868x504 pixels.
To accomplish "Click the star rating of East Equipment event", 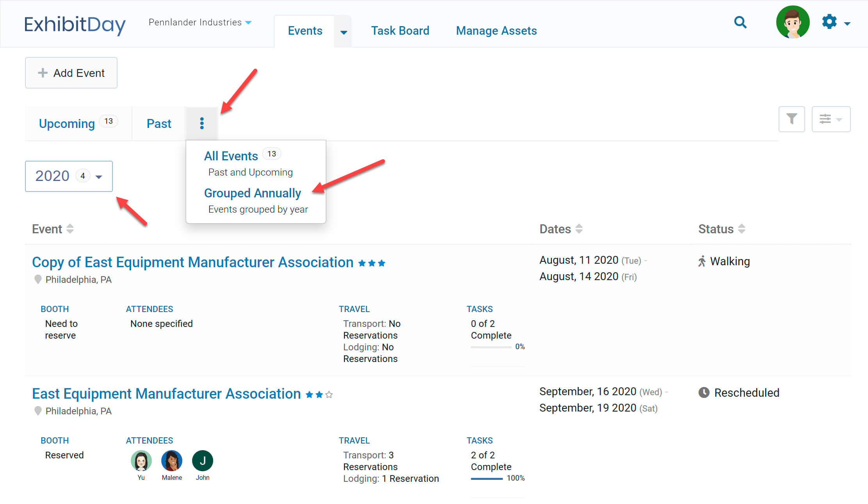I will (x=319, y=394).
